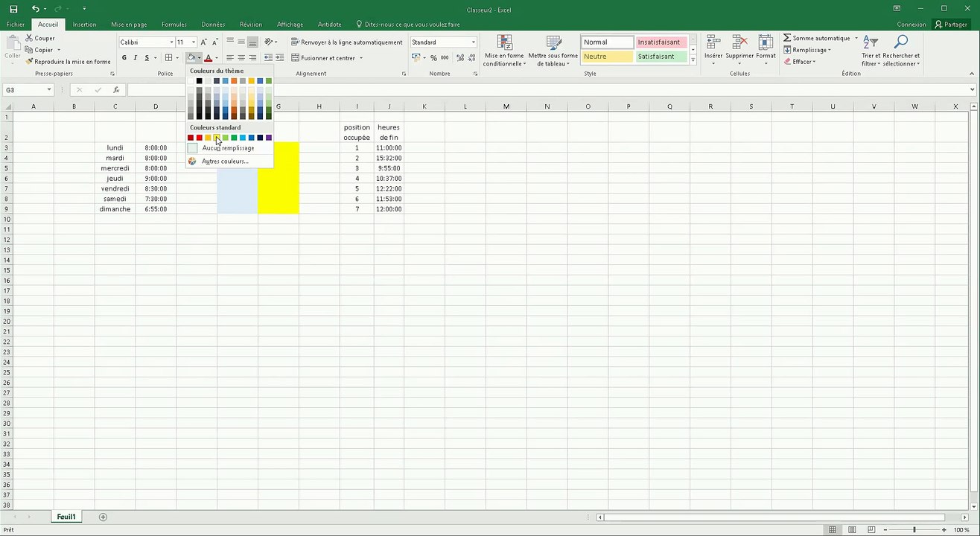Apply the Neutre cell style
Screen dimensions: 980x536
607,57
